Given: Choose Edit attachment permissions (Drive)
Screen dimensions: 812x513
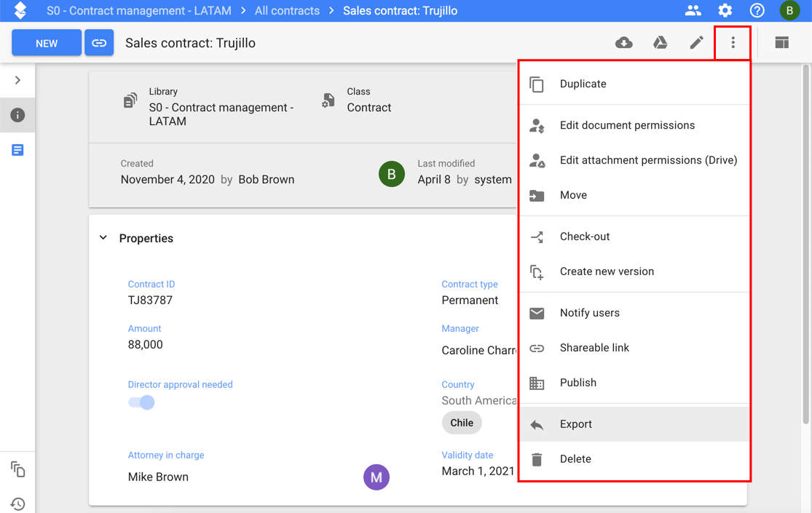Looking at the screenshot, I should [635, 161].
